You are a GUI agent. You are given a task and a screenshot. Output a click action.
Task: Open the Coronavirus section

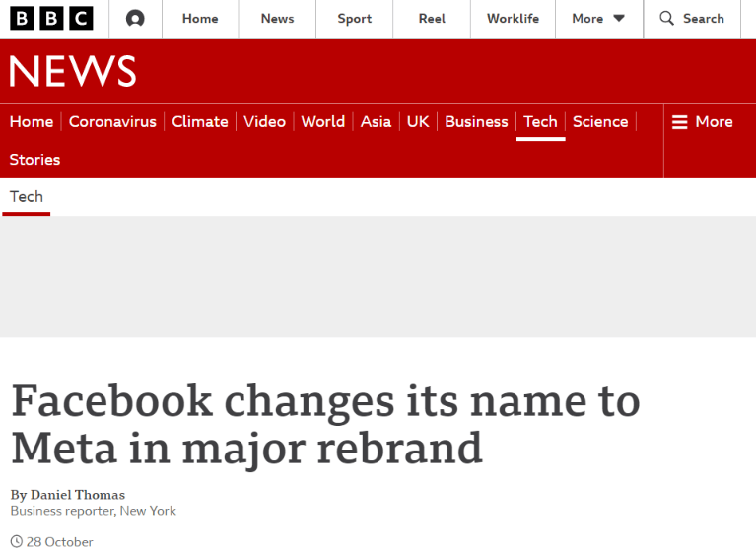pos(112,121)
